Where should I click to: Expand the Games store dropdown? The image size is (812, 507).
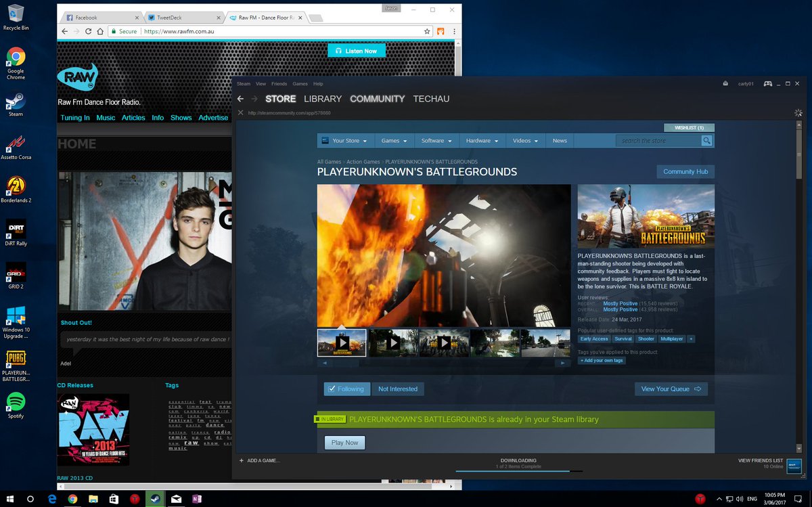pyautogui.click(x=394, y=141)
